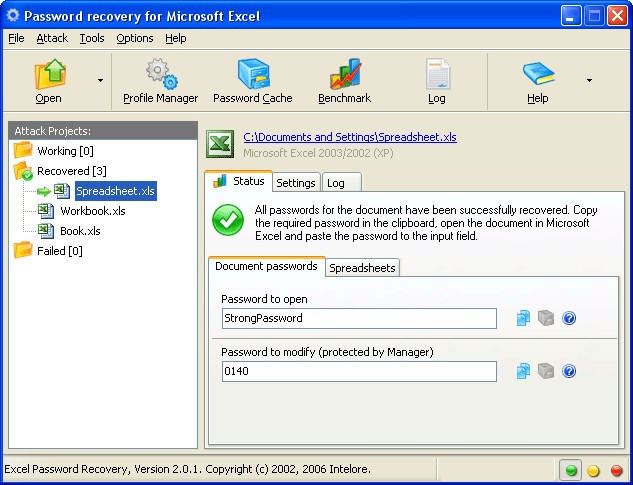Click the large Excel document icon
633x485 pixels.
220,144
